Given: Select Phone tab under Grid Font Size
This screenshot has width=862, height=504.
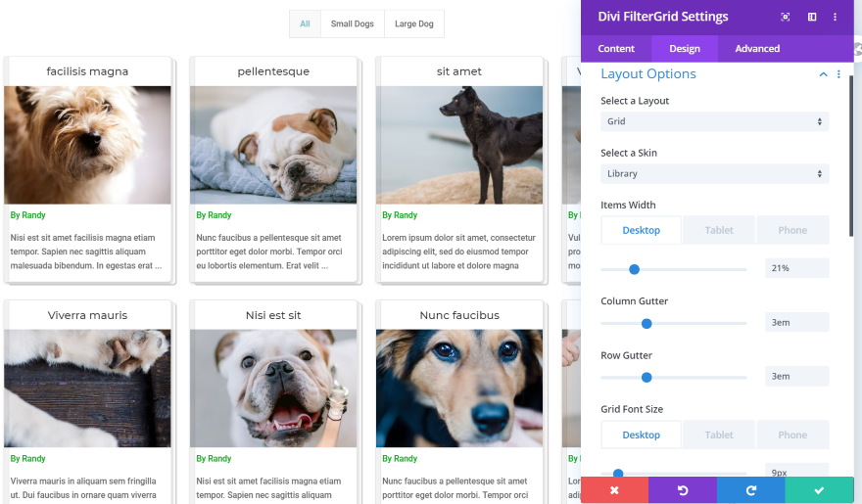Looking at the screenshot, I should (x=792, y=435).
